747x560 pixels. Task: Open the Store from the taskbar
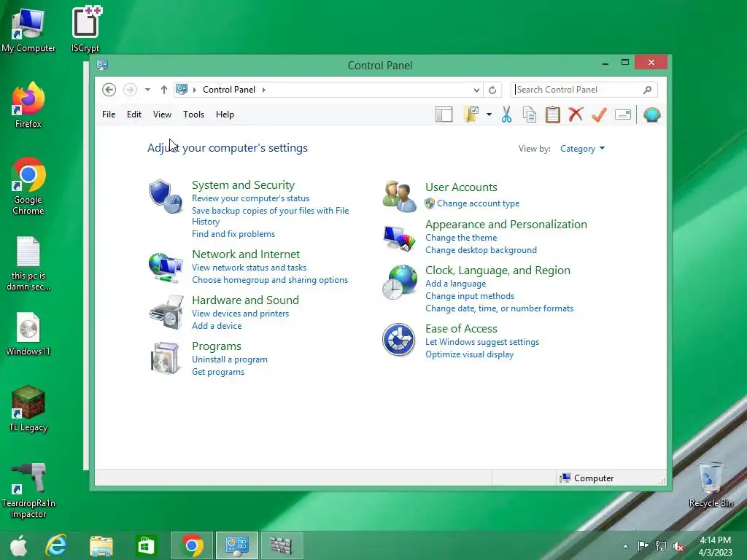pos(146,545)
